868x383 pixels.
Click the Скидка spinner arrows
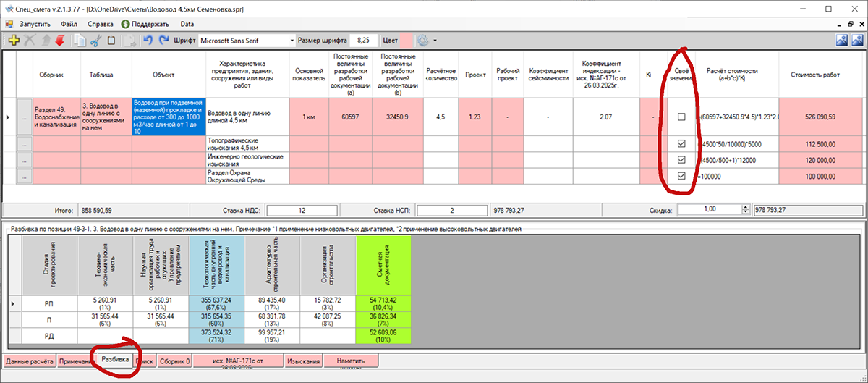744,210
